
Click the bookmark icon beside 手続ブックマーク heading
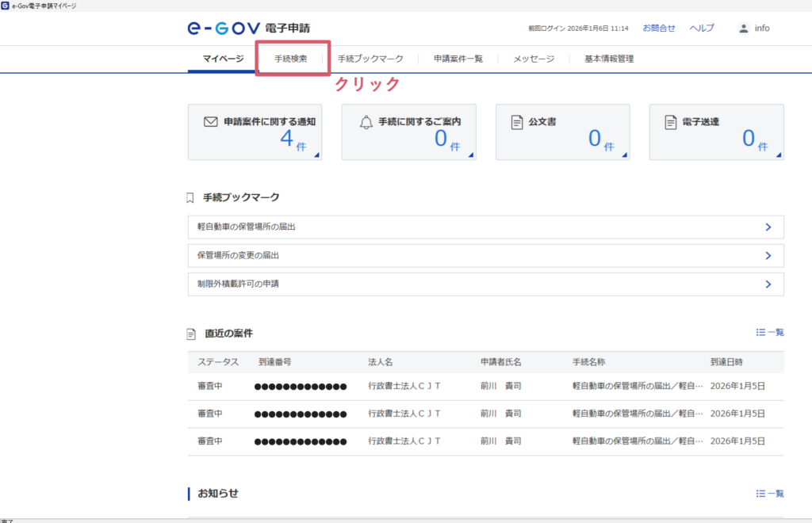tap(190, 197)
